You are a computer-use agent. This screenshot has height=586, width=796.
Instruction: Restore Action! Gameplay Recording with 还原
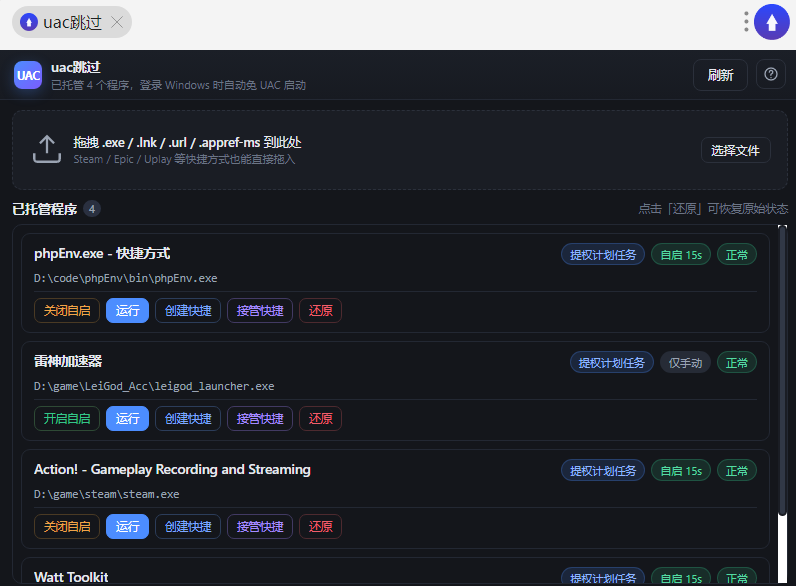(320, 527)
